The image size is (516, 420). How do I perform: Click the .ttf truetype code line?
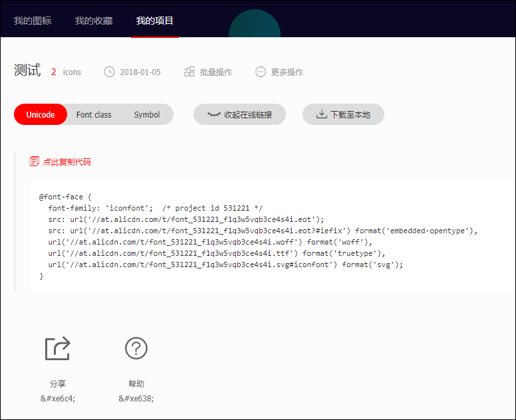pos(217,253)
